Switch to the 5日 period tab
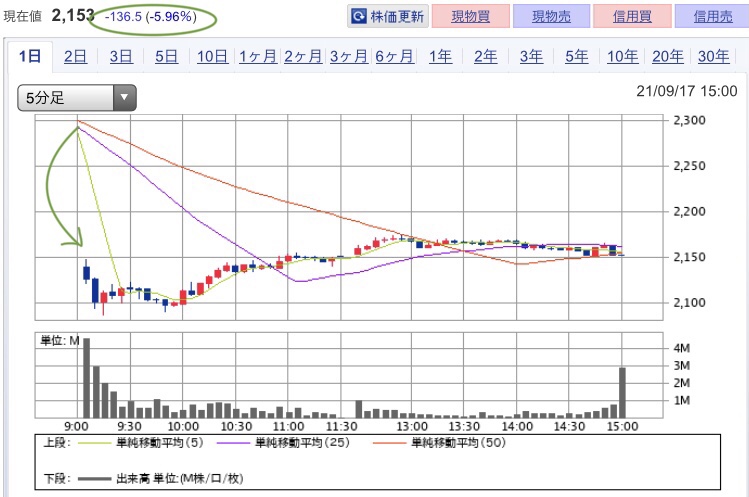Viewport: 749px width, 497px height. coord(166,56)
